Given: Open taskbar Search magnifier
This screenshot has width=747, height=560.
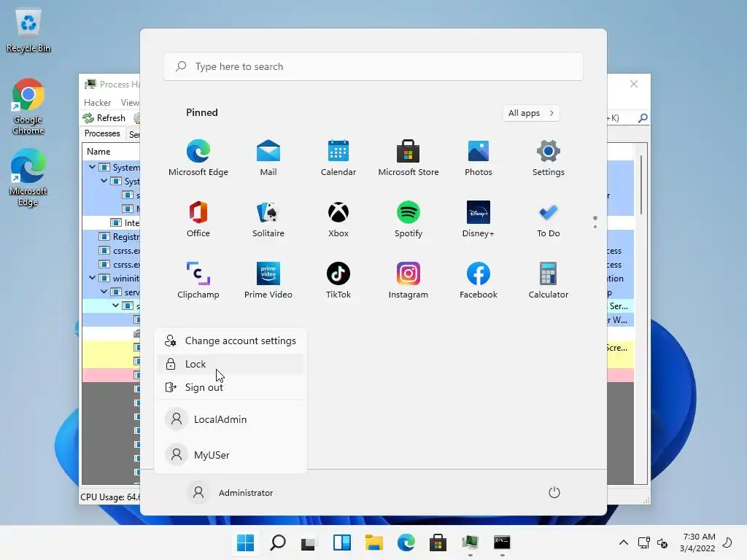Looking at the screenshot, I should coord(278,542).
